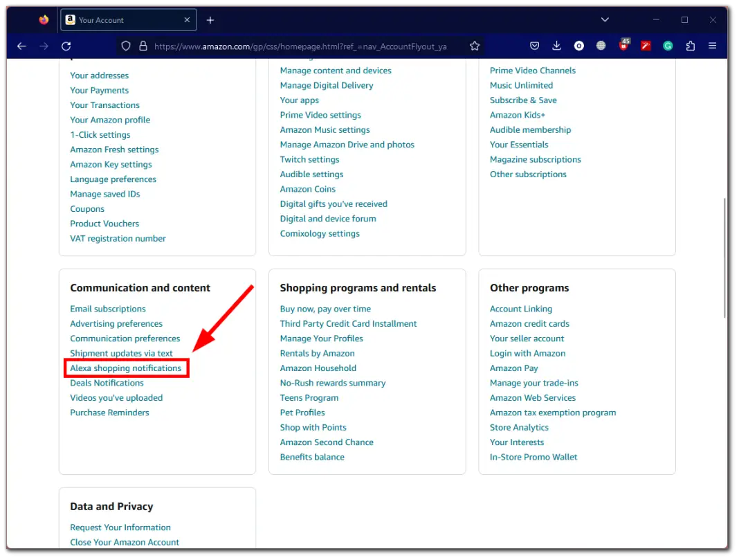Close the Your Account tab
This screenshot has width=739, height=560.
point(187,20)
